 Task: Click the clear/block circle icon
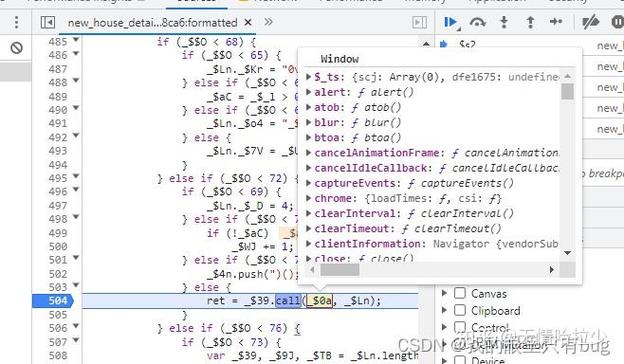pyautogui.click(x=16, y=48)
